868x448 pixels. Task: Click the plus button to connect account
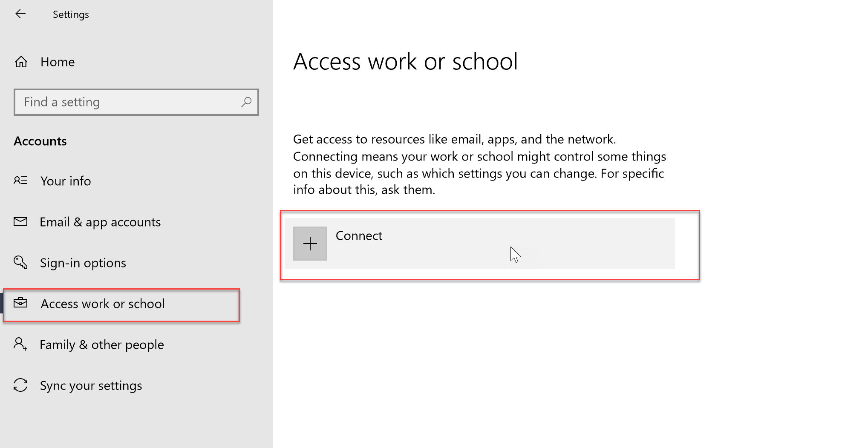click(310, 244)
